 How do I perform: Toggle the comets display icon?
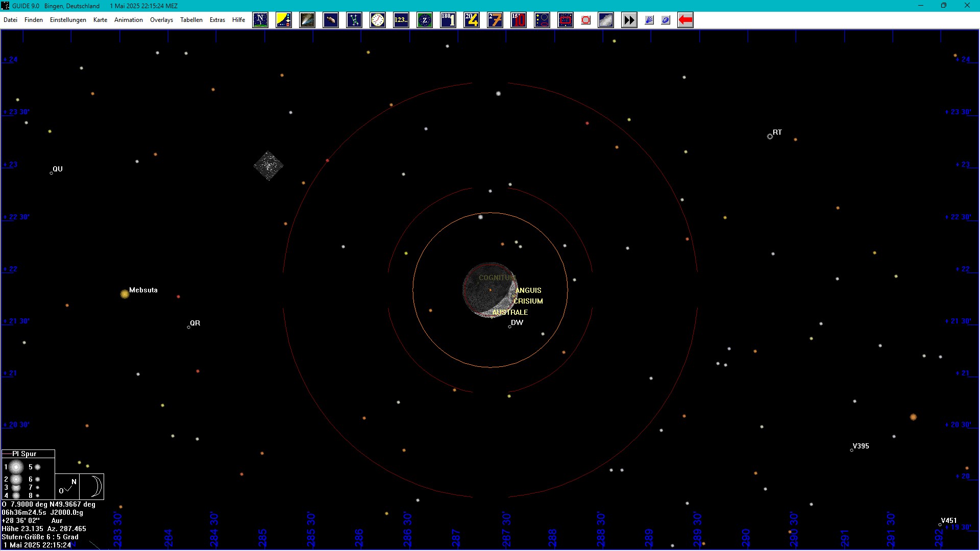point(307,20)
